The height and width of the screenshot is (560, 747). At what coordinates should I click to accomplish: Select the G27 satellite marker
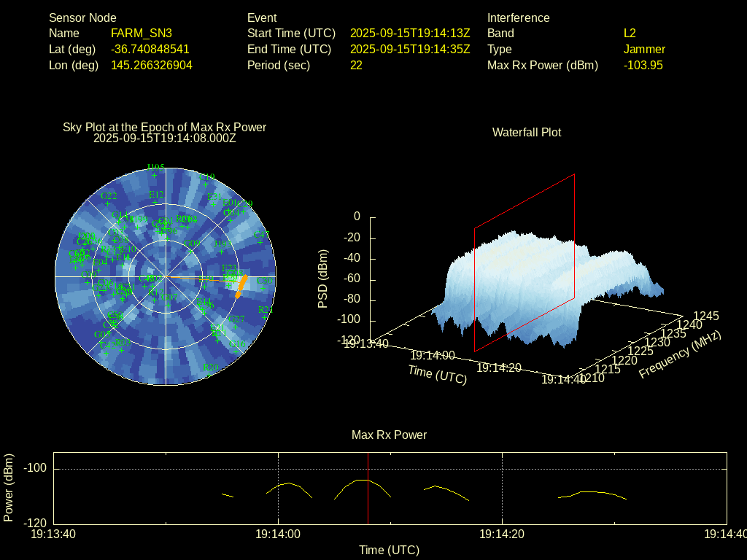[x=236, y=328]
